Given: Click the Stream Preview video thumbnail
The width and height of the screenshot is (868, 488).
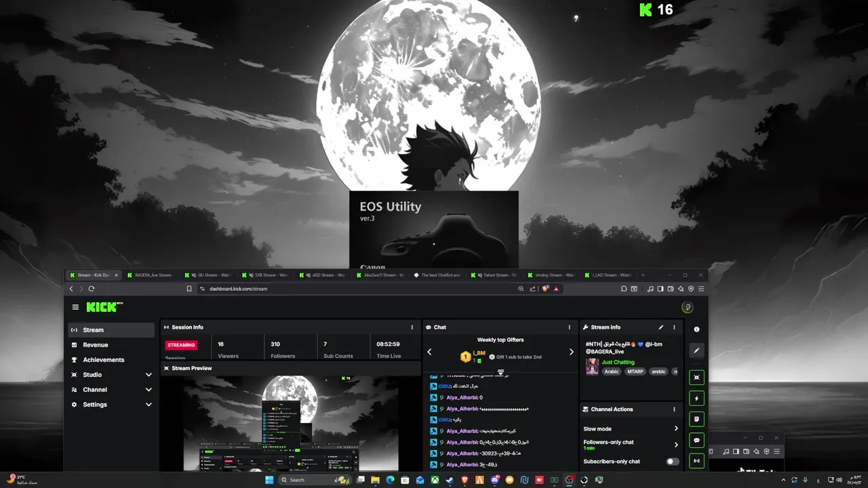Looking at the screenshot, I should (290, 423).
